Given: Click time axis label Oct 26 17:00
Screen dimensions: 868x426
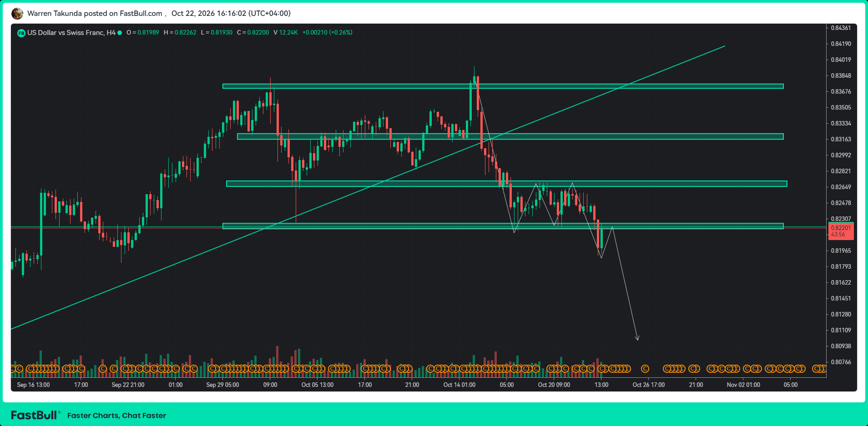Looking at the screenshot, I should tap(649, 385).
